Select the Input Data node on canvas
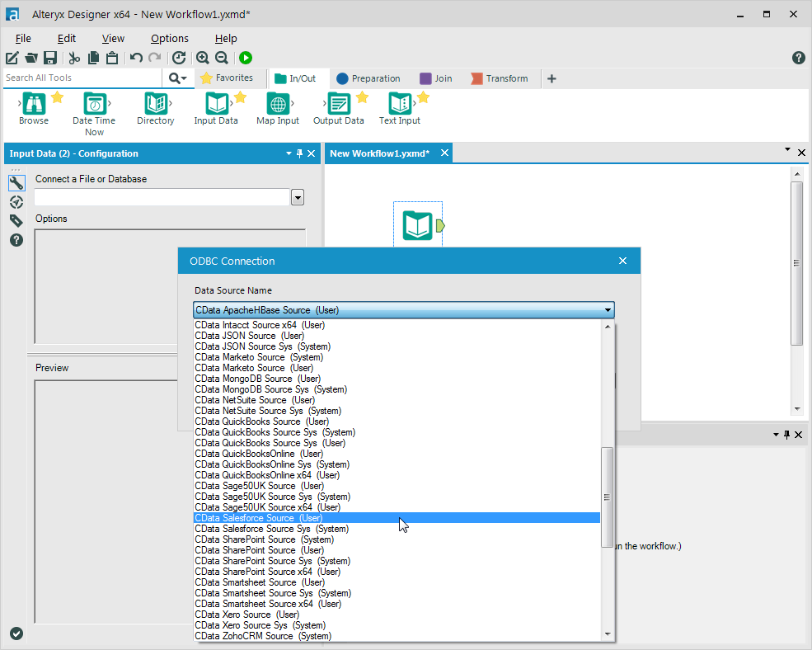Screen dimensions: 812x650 coord(418,225)
